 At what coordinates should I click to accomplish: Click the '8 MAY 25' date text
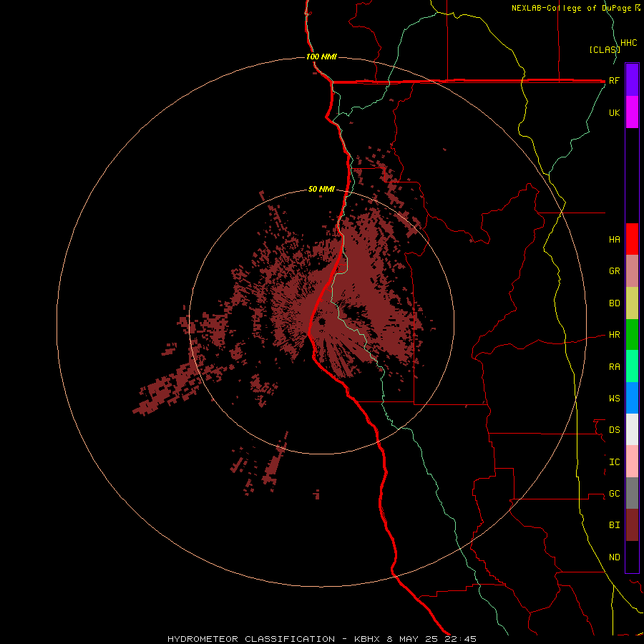click(413, 639)
